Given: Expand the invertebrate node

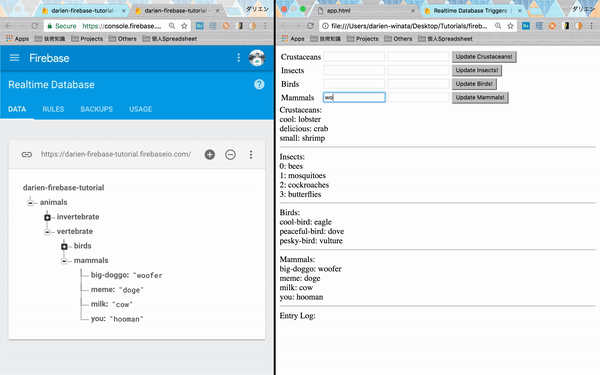Looking at the screenshot, I should (x=47, y=217).
